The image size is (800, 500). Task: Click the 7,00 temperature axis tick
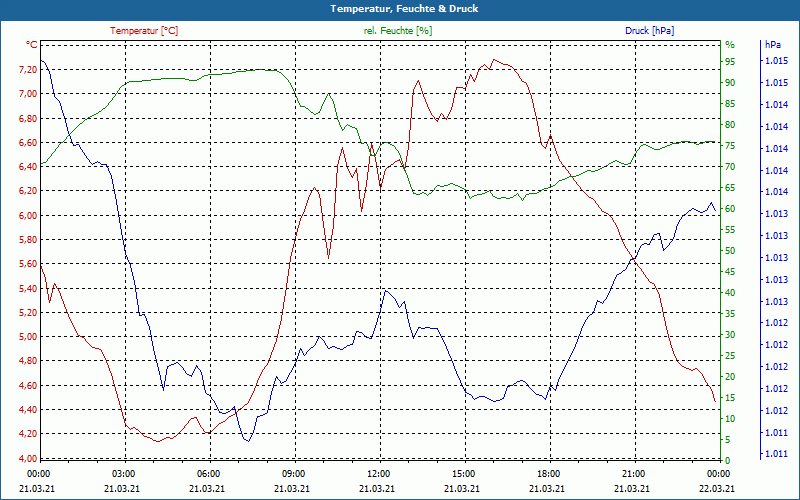tap(28, 93)
